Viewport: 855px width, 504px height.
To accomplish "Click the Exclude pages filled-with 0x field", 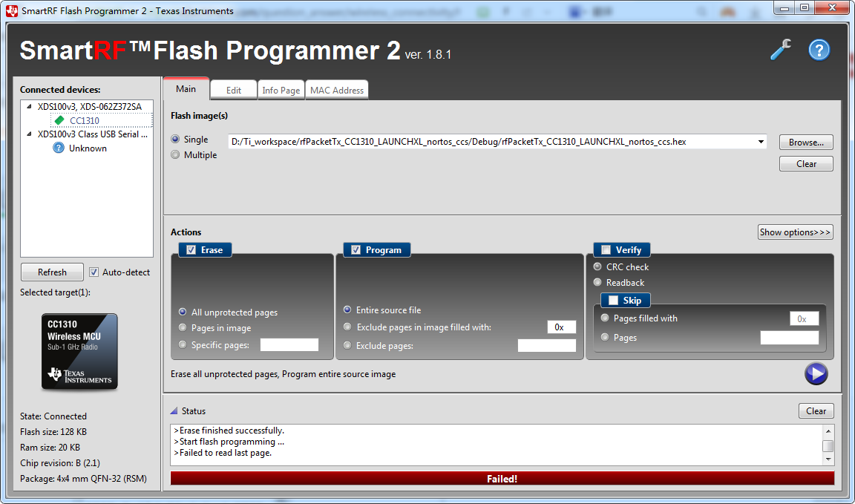I will [x=562, y=327].
